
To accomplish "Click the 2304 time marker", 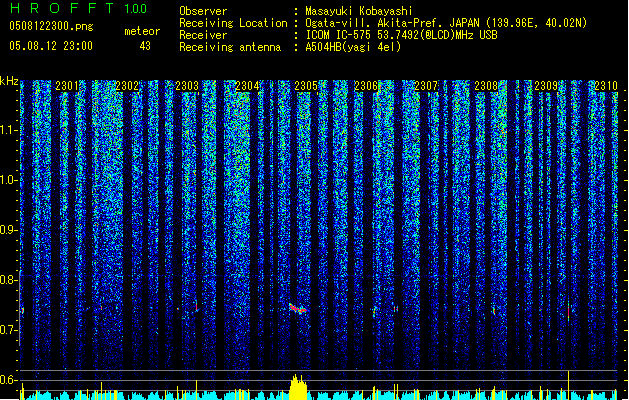I will point(247,86).
